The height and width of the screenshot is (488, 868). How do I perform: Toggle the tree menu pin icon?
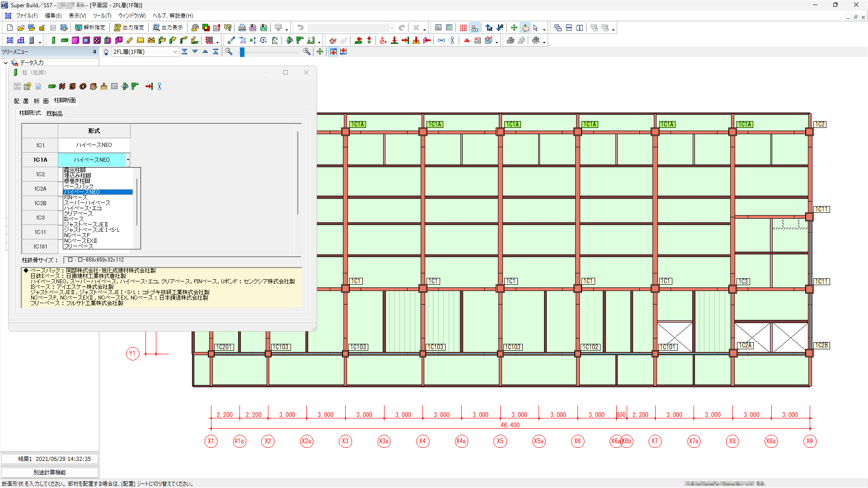94,52
